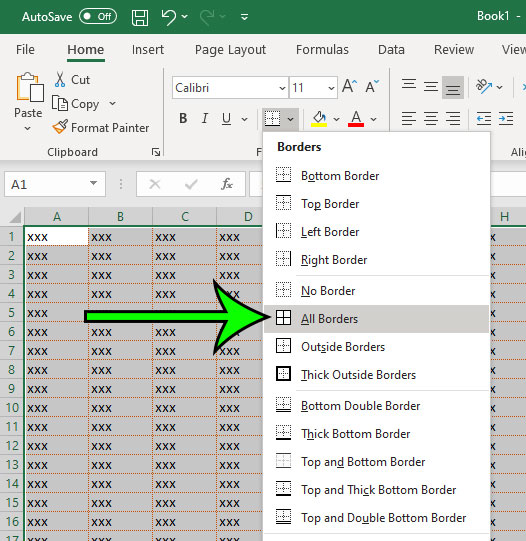
Task: Click the Paste clipboard icon
Action: 29,87
